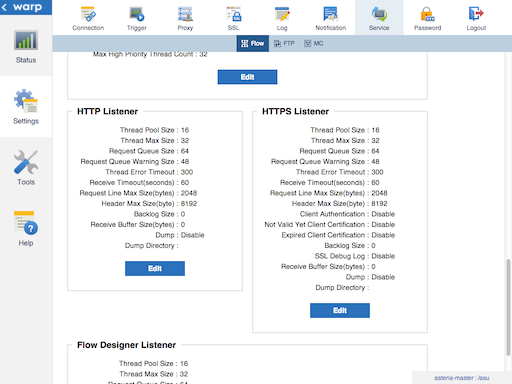Click Edit in the HTTP Listener panel

(x=155, y=268)
